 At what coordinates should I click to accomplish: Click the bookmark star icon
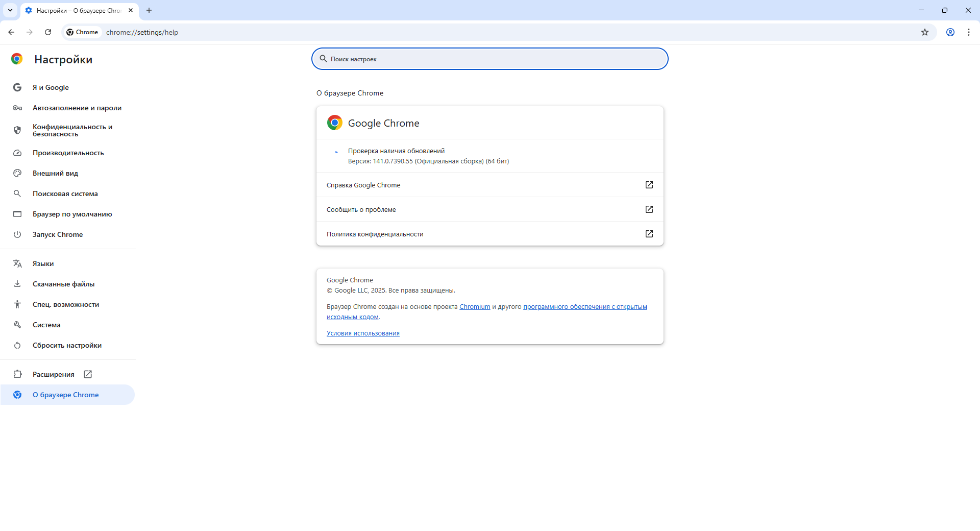point(924,32)
